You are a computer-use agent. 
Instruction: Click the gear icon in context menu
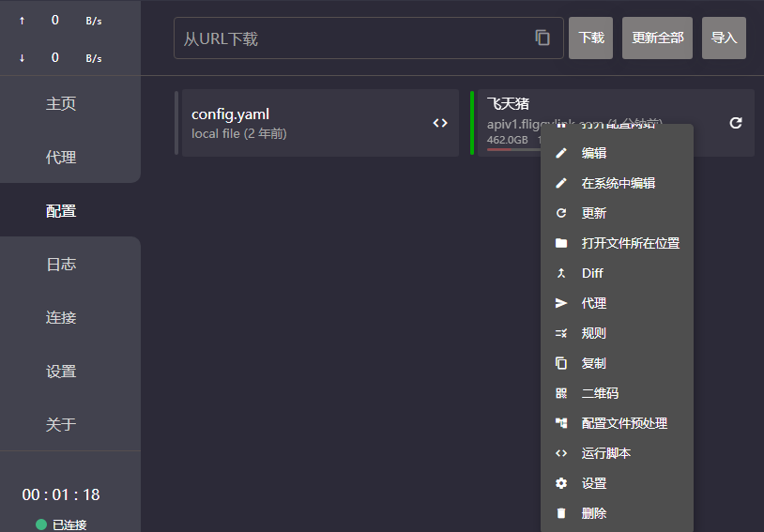coord(561,483)
